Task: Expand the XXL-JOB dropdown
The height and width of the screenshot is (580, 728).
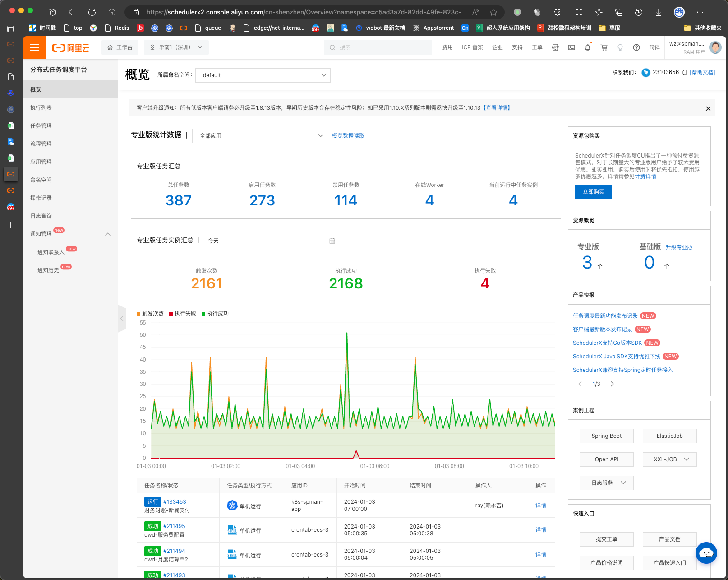Action: point(670,459)
